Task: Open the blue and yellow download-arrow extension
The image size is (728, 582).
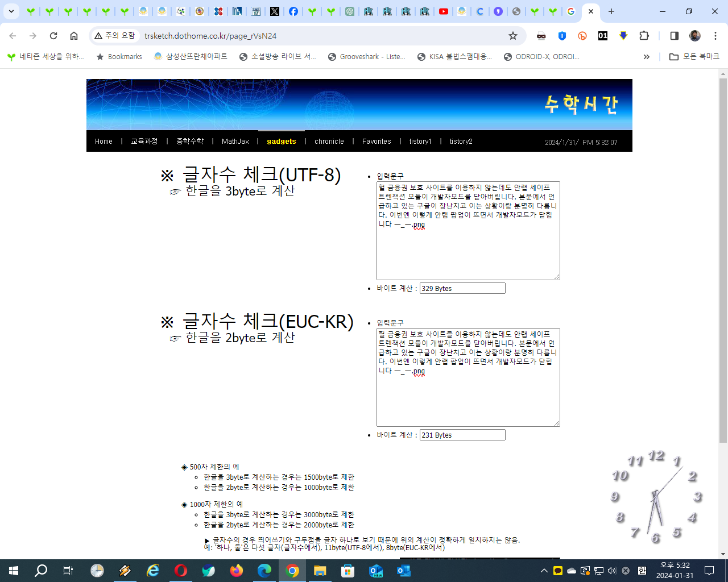Action: coord(623,36)
